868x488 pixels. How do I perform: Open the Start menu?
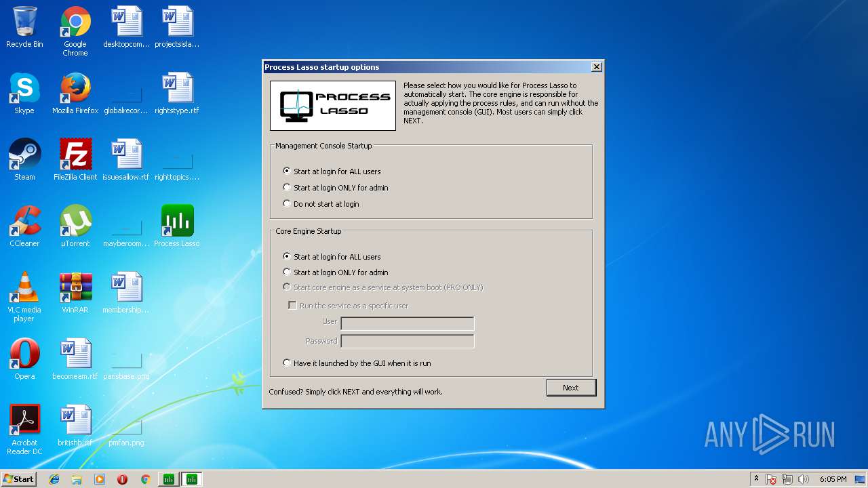tap(18, 479)
